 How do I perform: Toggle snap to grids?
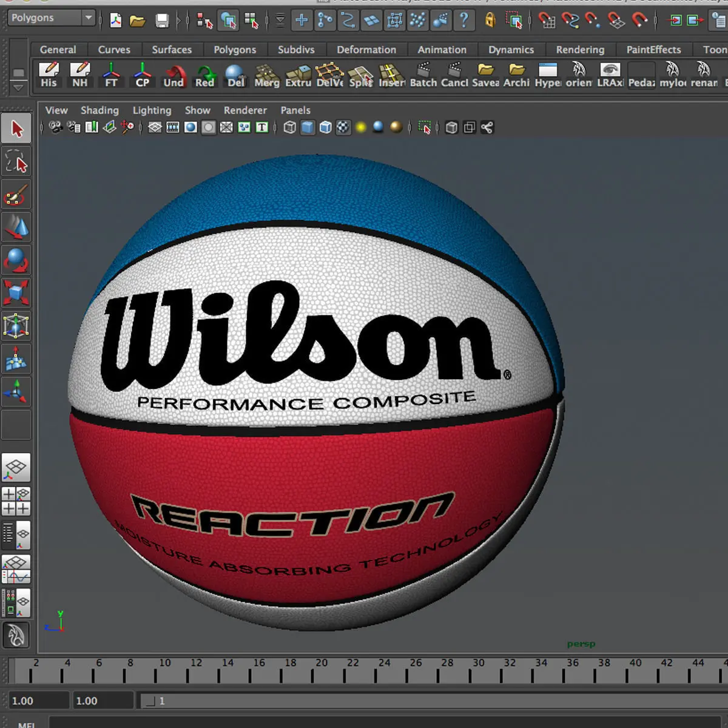point(547,21)
